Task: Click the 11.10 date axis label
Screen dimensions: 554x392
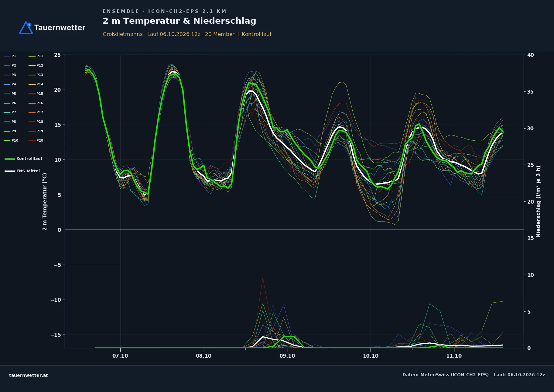Action: [x=454, y=356]
